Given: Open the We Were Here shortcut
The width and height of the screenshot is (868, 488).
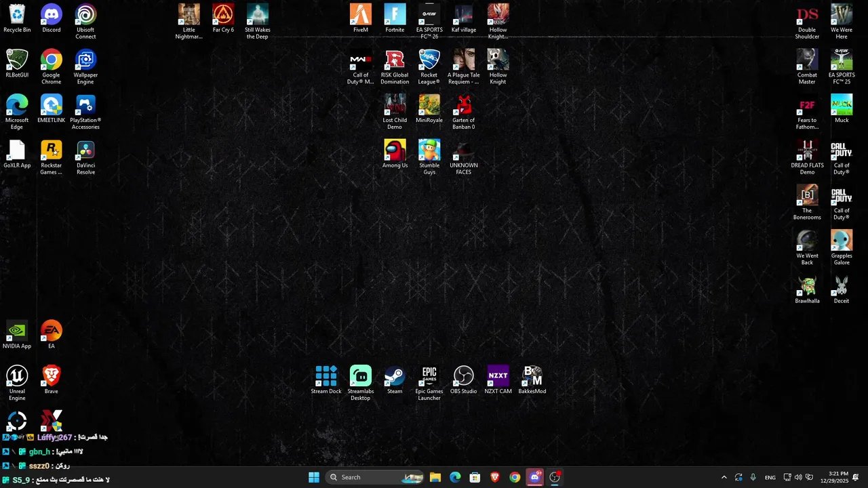Looking at the screenshot, I should coord(842,22).
